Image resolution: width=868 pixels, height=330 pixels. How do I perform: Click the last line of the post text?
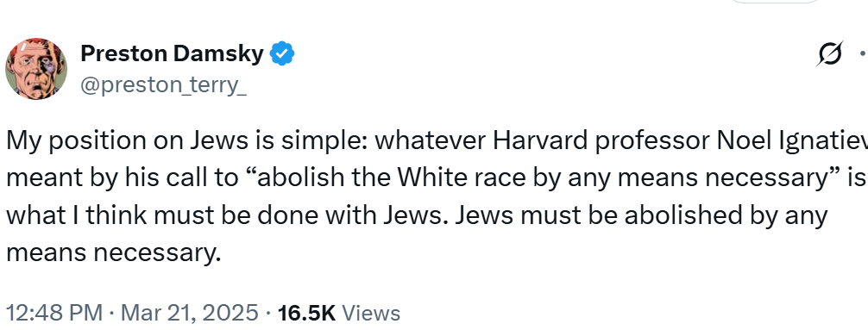(113, 252)
